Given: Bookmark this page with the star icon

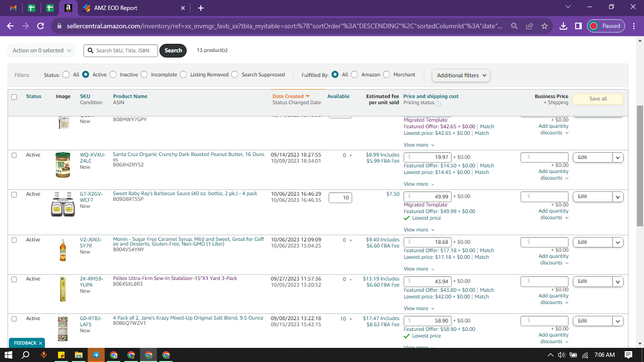Looking at the screenshot, I should pyautogui.click(x=545, y=26).
